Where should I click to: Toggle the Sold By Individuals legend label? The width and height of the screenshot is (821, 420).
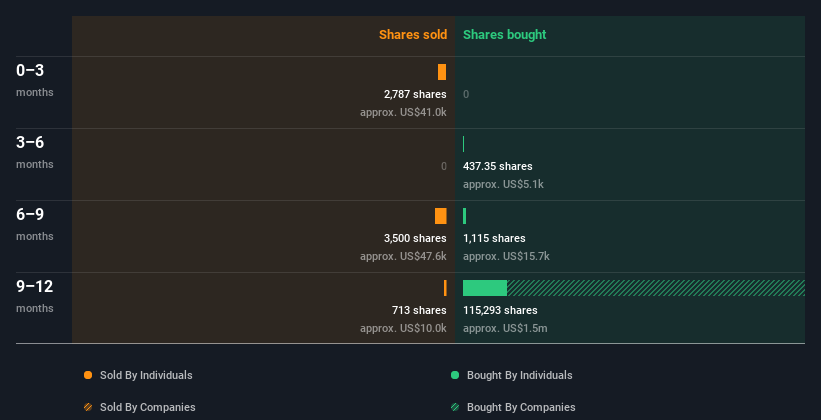click(146, 375)
